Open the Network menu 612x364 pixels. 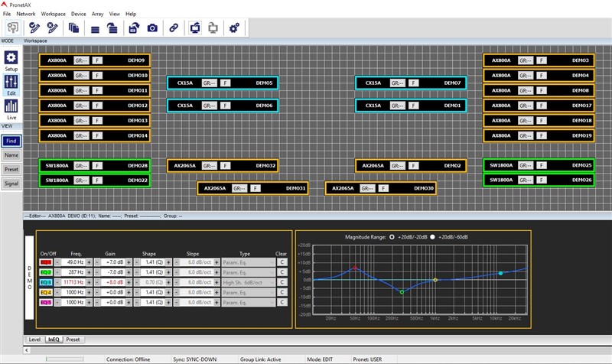26,14
